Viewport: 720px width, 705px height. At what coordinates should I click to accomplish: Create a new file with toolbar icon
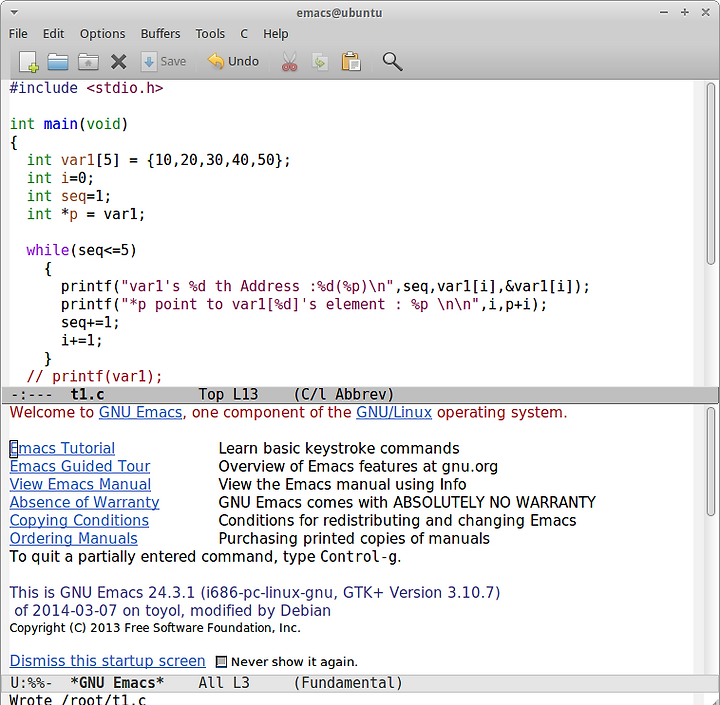click(x=28, y=62)
